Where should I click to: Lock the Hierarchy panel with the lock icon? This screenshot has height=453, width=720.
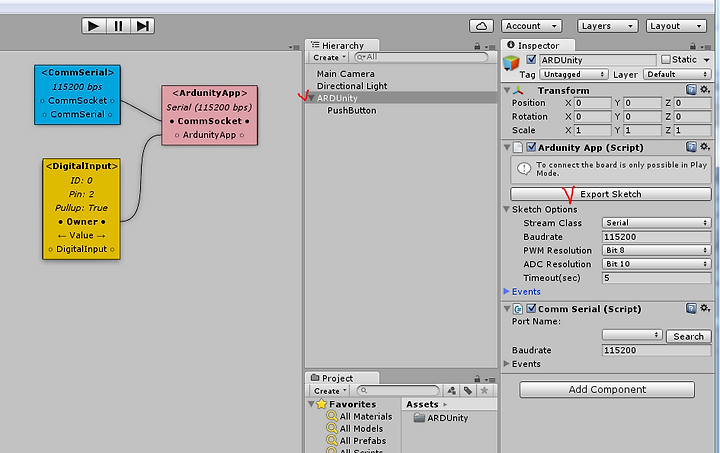click(x=477, y=46)
